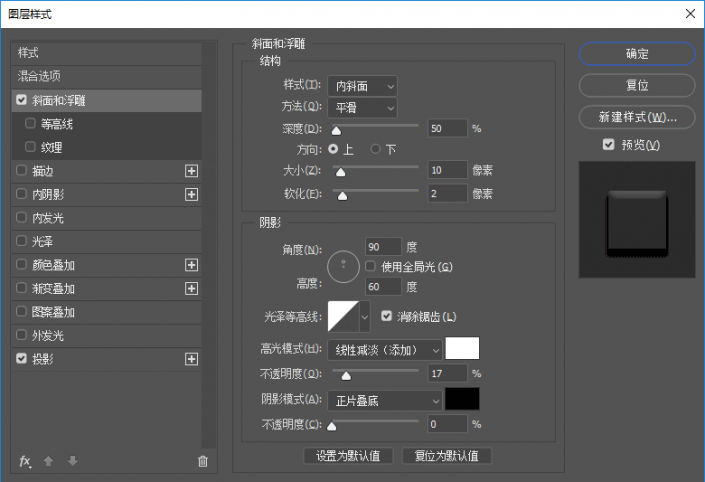Click the shadow opacity slider handle

[x=332, y=426]
